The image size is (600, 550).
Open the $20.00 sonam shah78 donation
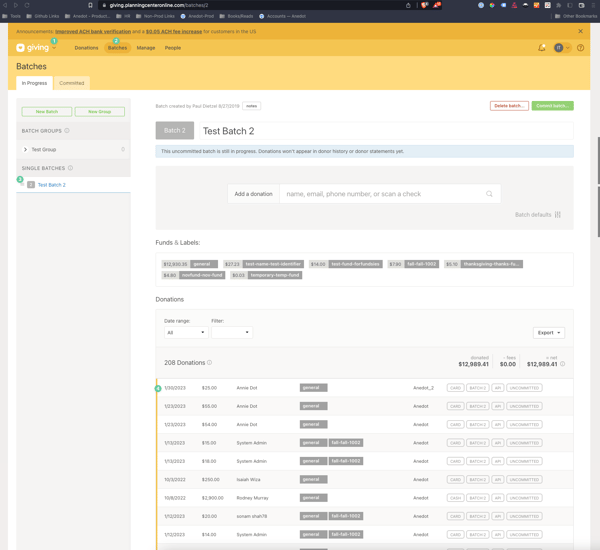365,516
